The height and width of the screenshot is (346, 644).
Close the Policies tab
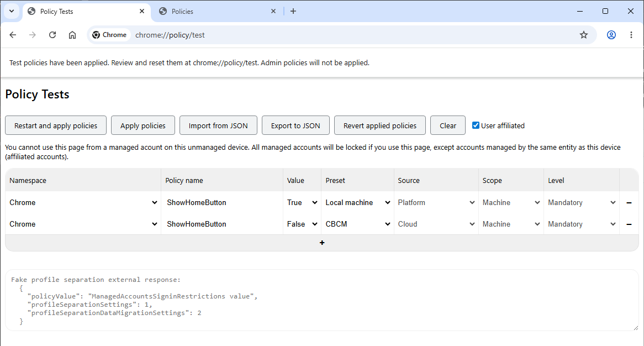(x=273, y=11)
